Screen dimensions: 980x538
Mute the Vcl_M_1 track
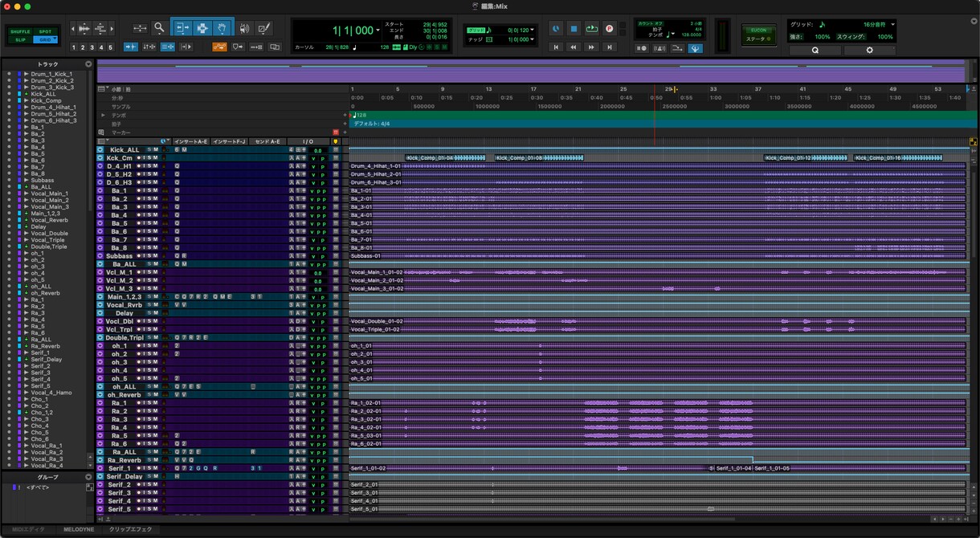tap(156, 272)
